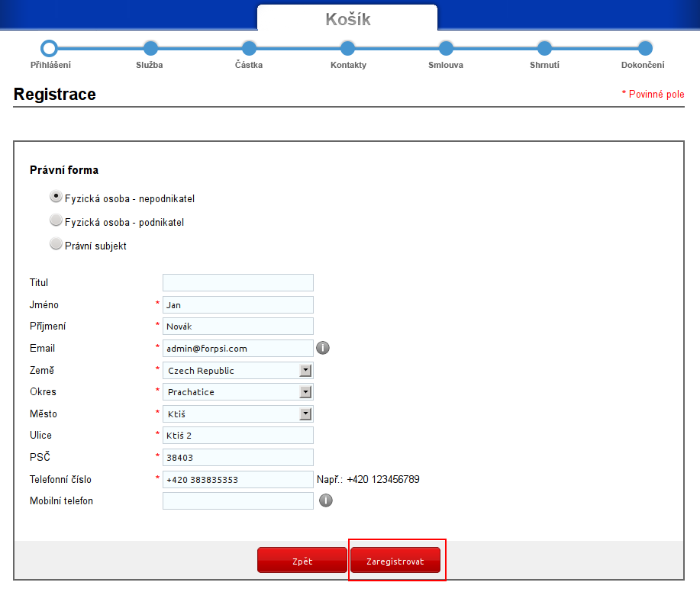Screen dimensions: 700x592
Task: Go to the Přihlášení step circle
Action: click(x=50, y=48)
